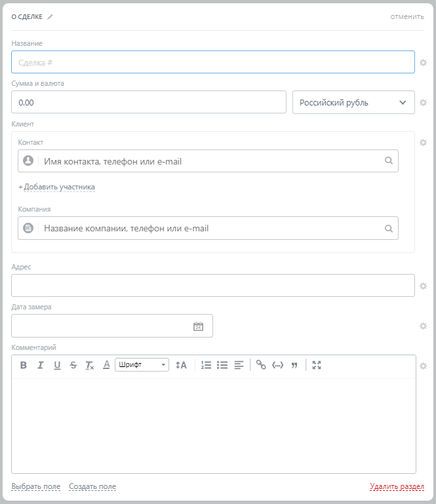Open text color picker in editor
436x504 pixels.
[106, 365]
